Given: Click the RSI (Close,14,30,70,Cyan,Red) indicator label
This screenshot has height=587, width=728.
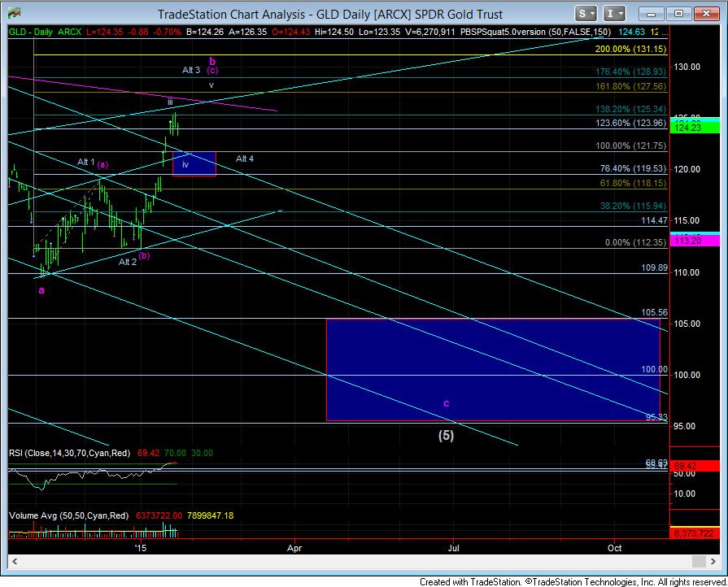Looking at the screenshot, I should click(70, 453).
